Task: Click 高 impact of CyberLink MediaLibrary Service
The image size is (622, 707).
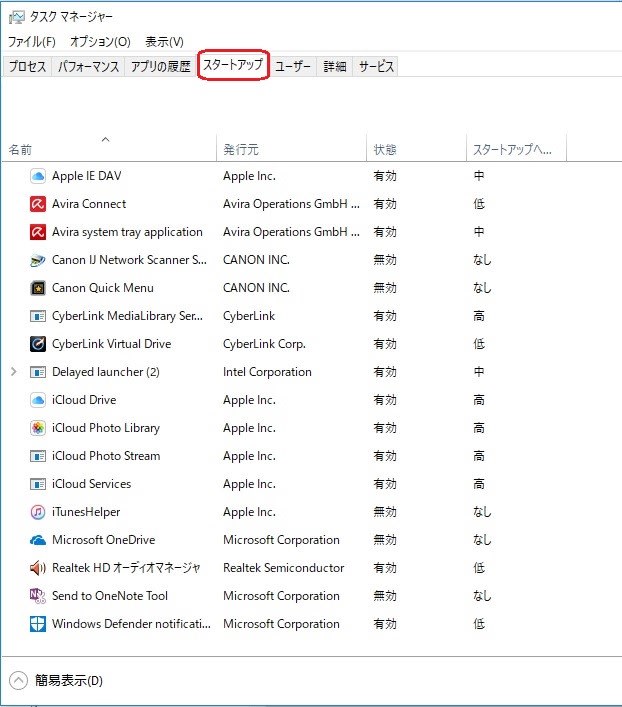Action: (479, 316)
